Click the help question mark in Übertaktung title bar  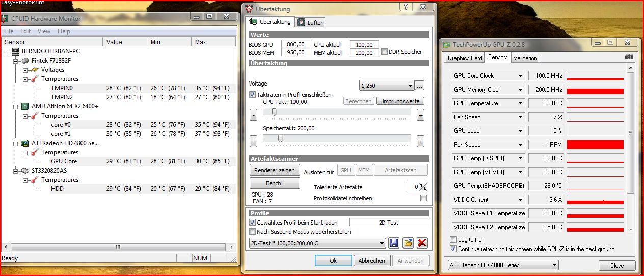pyautogui.click(x=406, y=7)
